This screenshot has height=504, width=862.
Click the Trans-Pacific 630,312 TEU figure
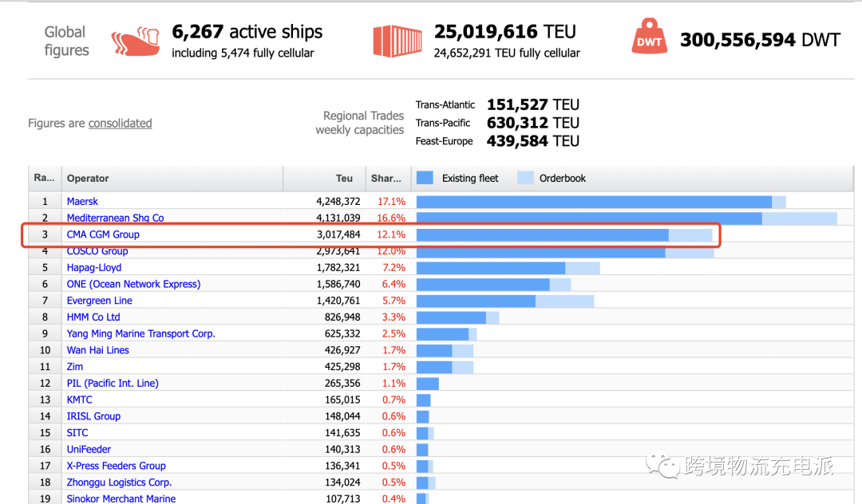pos(532,123)
